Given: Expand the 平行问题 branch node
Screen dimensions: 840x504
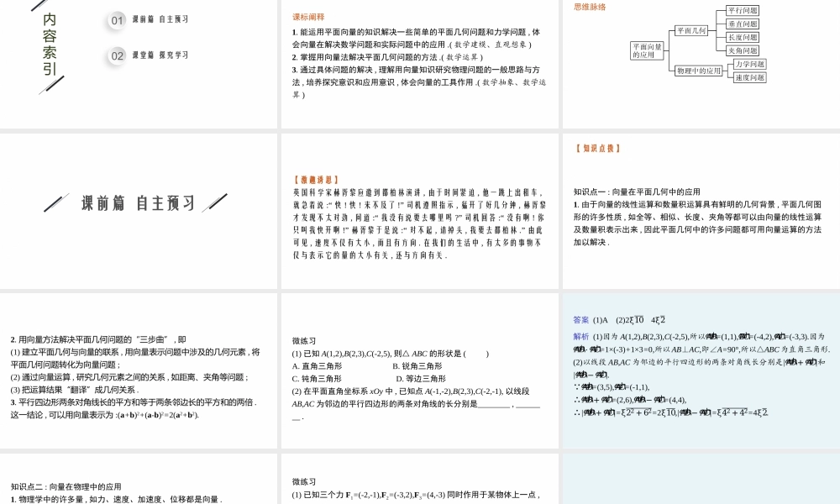Looking at the screenshot, I should (x=743, y=11).
